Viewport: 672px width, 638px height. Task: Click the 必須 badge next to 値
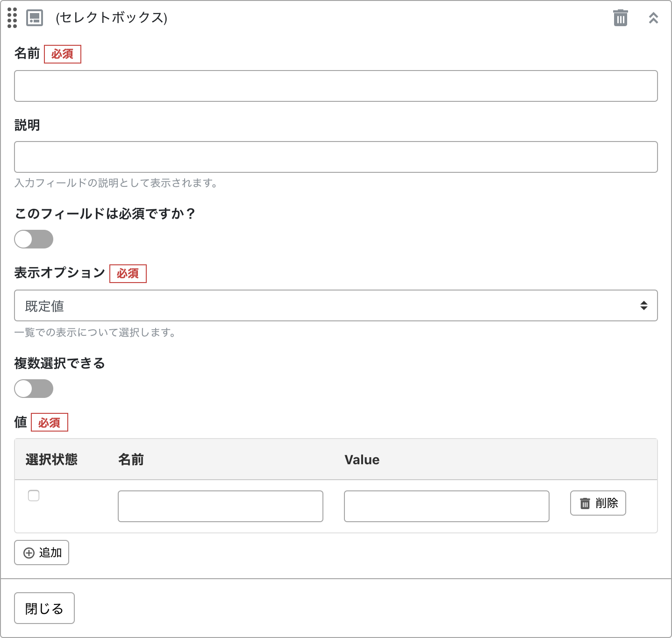tap(50, 422)
